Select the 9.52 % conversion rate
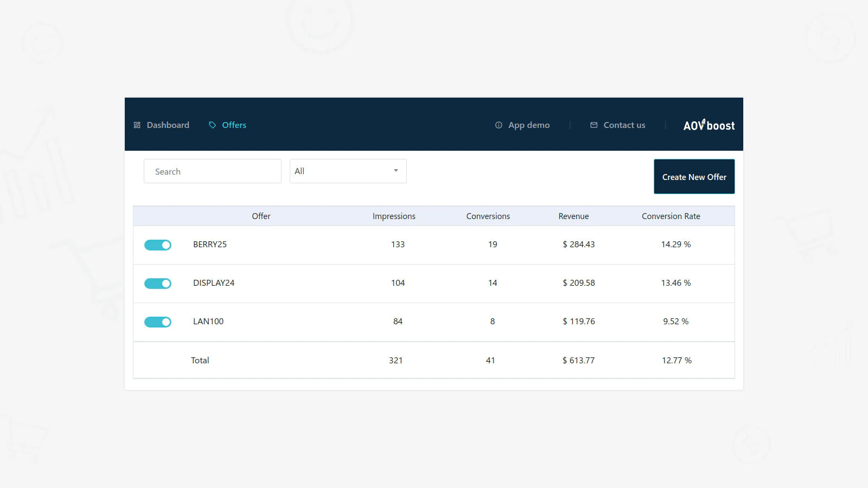 (676, 322)
